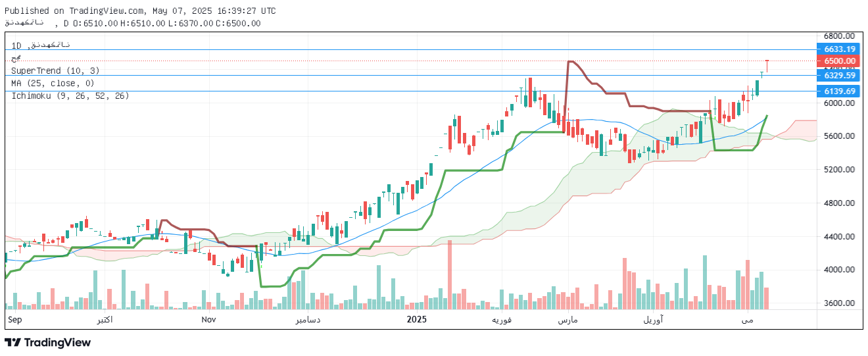868x356 pixels.
Task: Click the 4400.00 price axis value
Action: pos(839,237)
